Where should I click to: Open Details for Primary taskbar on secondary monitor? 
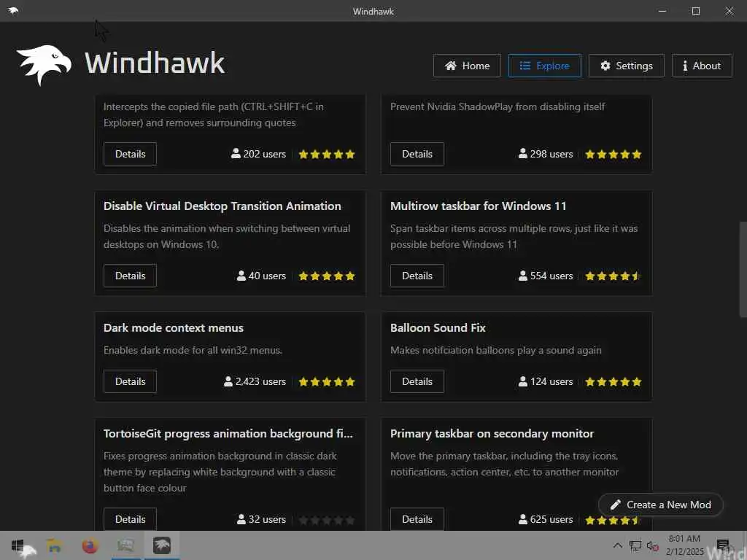tap(417, 519)
